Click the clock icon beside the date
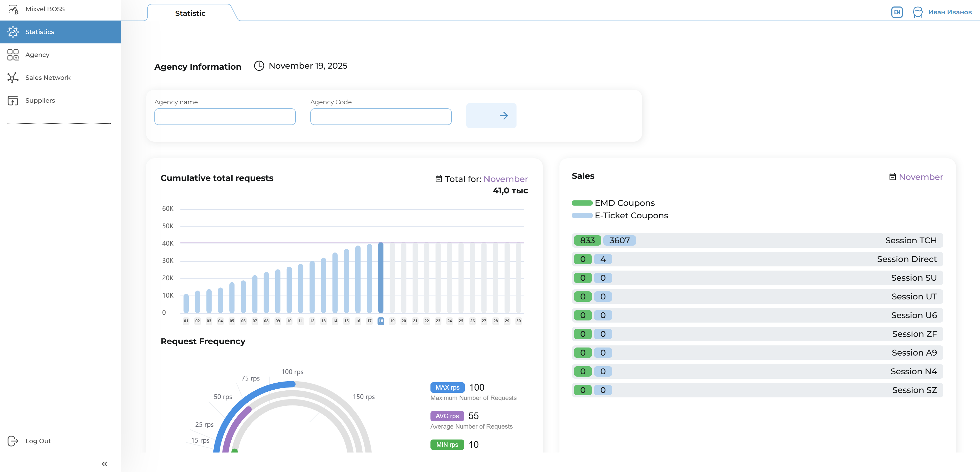The height and width of the screenshot is (472, 980). click(x=259, y=66)
